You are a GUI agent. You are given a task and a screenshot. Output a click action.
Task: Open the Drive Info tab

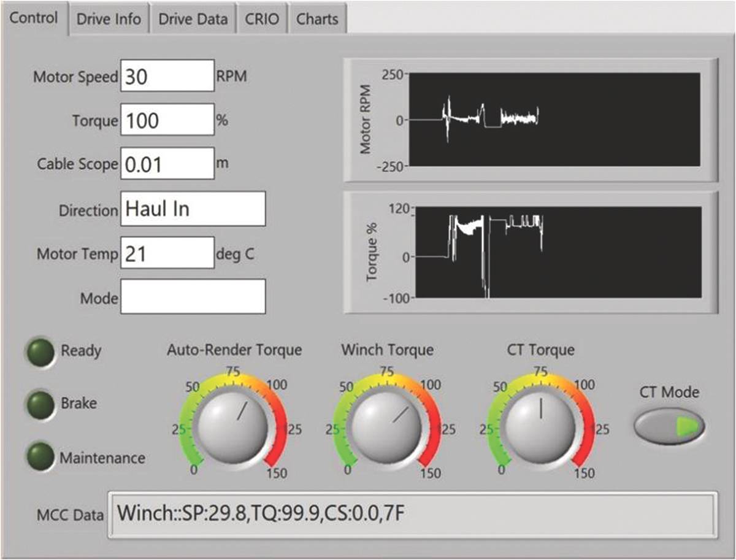109,19
